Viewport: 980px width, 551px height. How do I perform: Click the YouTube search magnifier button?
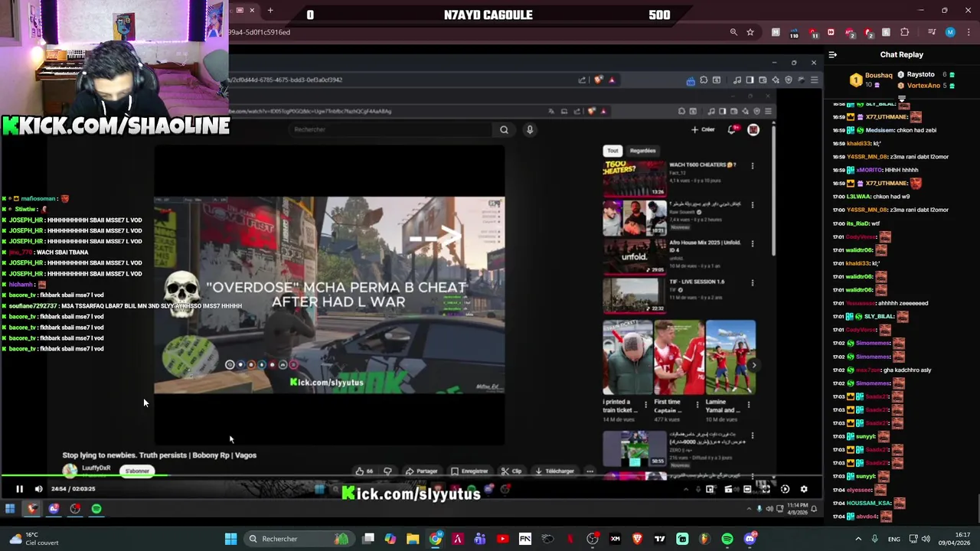tap(504, 129)
